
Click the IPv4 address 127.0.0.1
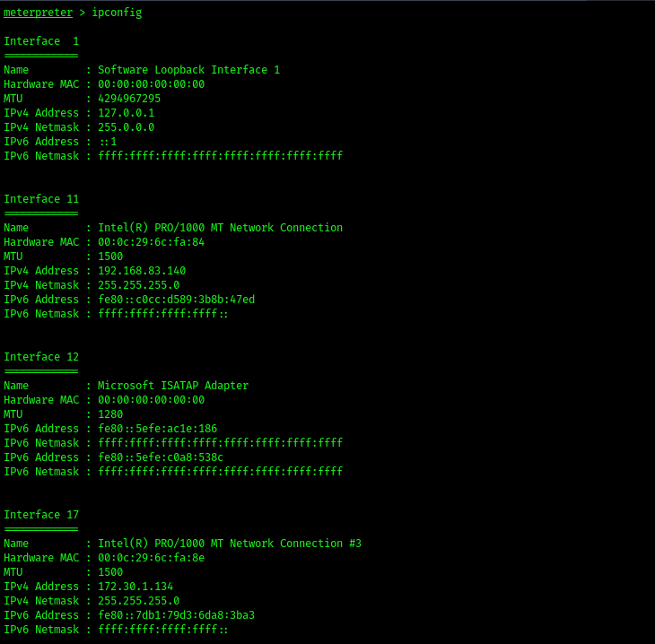pos(127,113)
